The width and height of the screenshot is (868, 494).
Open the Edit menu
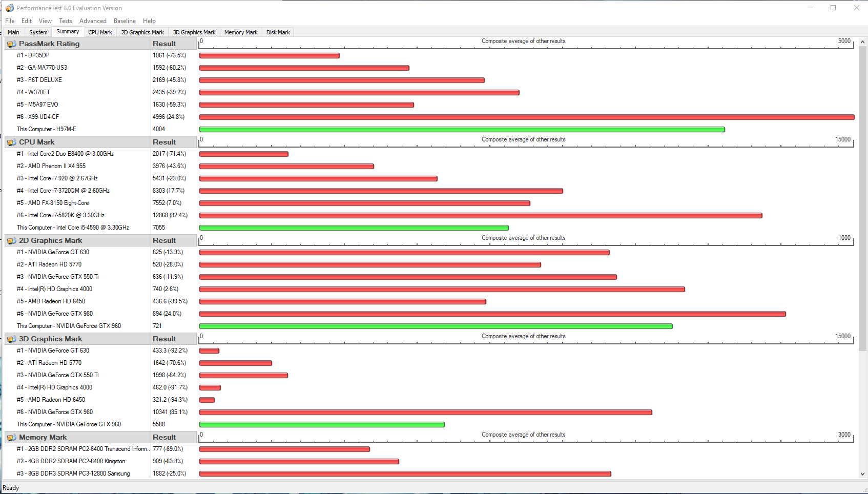[27, 21]
